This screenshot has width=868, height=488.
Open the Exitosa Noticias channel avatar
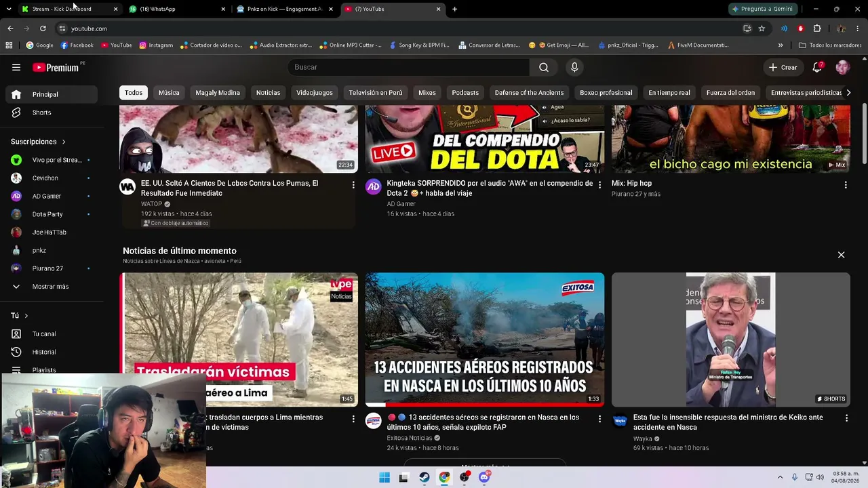pos(374,421)
